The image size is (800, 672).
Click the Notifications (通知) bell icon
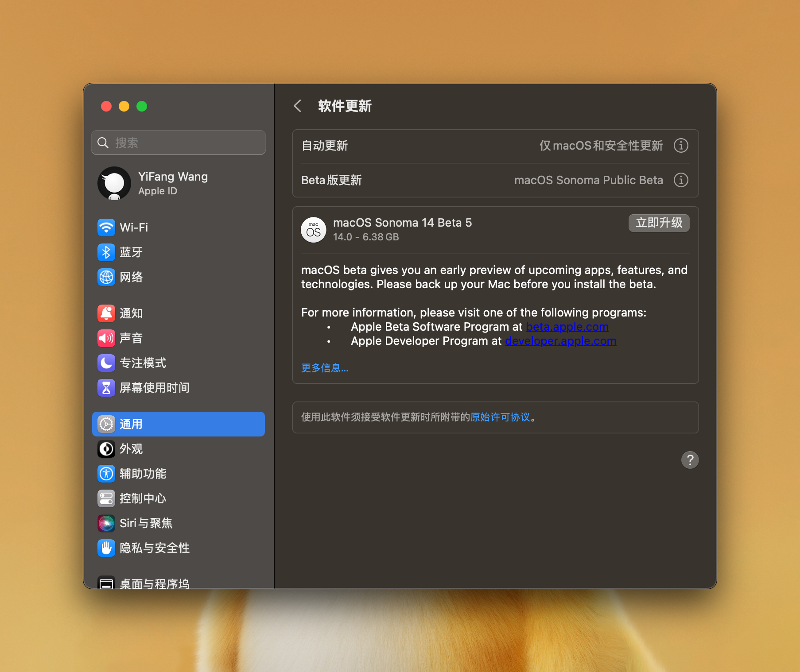click(x=106, y=313)
